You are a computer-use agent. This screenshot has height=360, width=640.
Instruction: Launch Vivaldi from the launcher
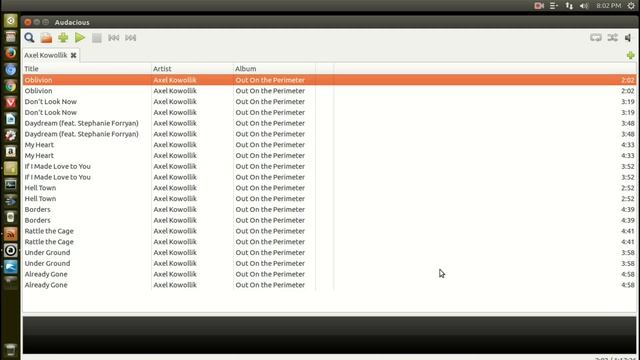11,102
